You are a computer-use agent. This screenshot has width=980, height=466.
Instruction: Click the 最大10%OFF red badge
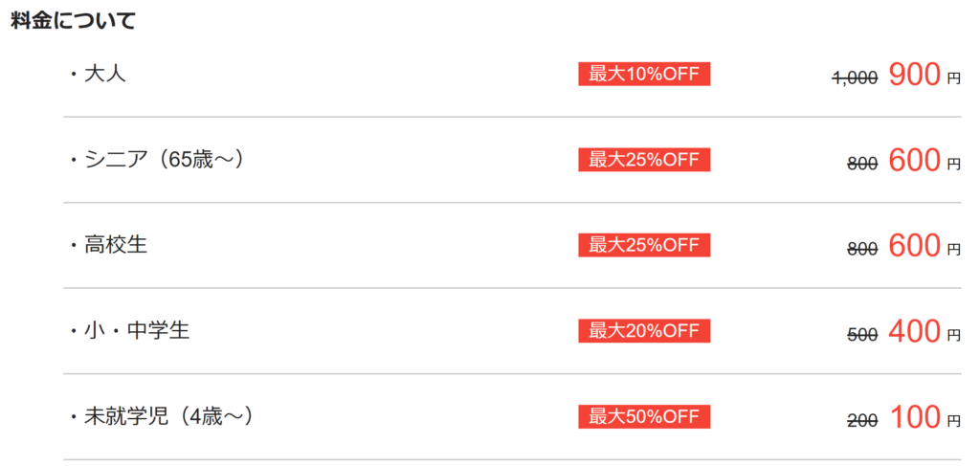(644, 75)
